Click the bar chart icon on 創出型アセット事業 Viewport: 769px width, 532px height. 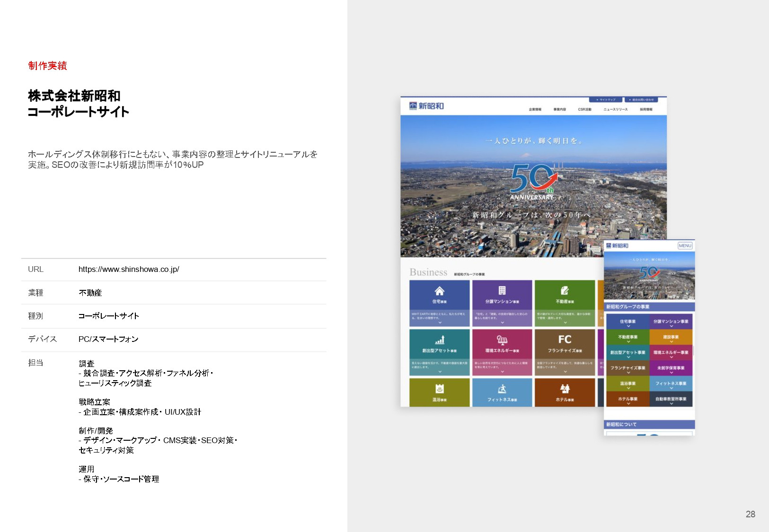[440, 340]
